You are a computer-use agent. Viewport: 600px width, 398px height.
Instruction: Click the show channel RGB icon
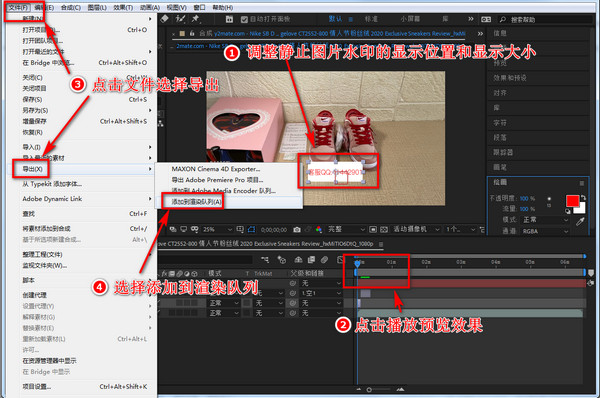coord(318,230)
